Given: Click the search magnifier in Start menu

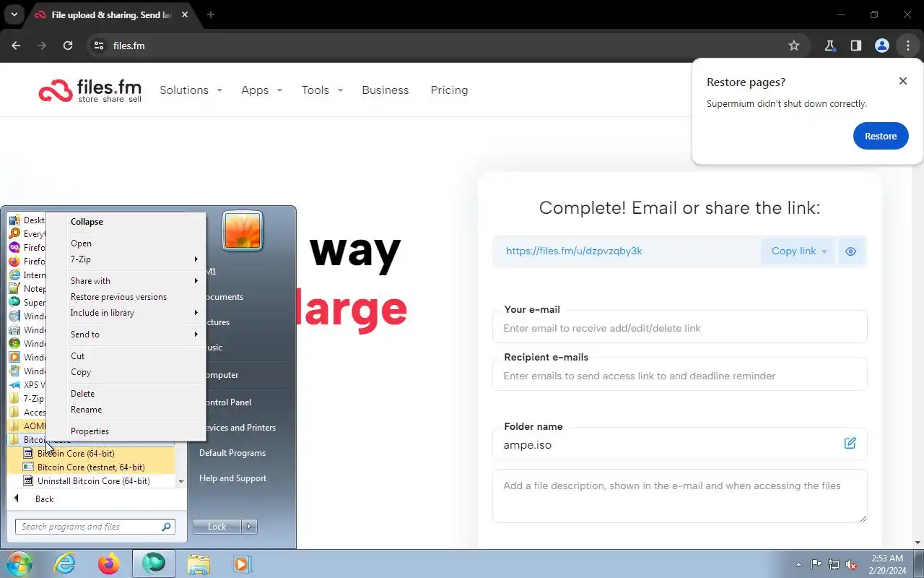Looking at the screenshot, I should [x=167, y=527].
